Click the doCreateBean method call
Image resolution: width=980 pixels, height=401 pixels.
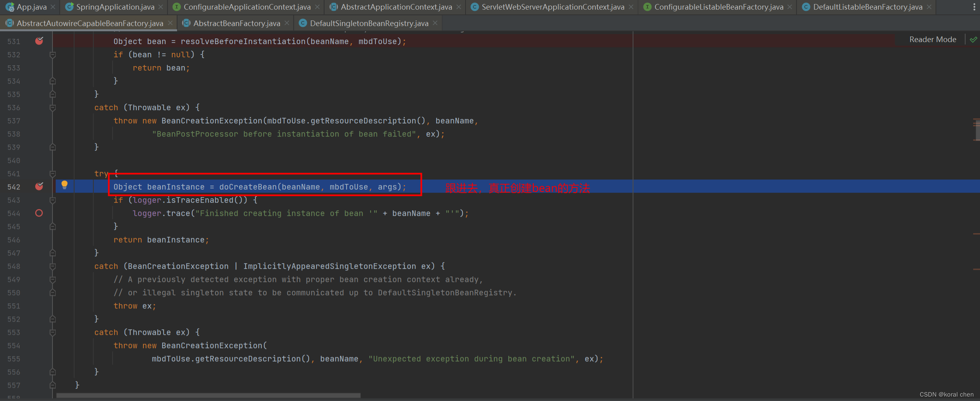(x=248, y=187)
